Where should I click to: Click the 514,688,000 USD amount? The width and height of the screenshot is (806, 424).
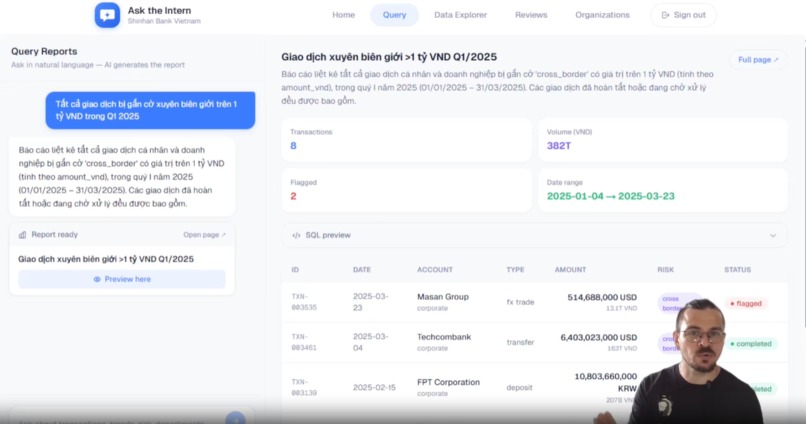pyautogui.click(x=602, y=298)
